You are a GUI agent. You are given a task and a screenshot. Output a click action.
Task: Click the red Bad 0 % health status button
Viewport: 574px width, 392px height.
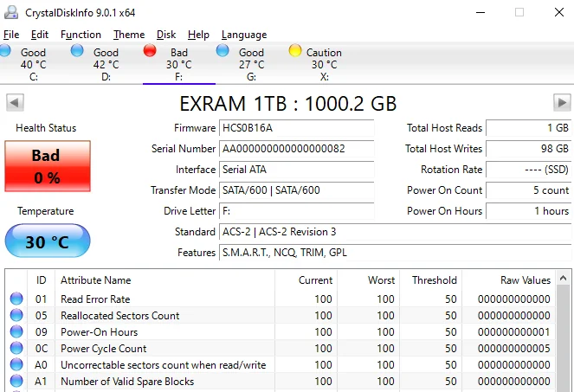(48, 166)
